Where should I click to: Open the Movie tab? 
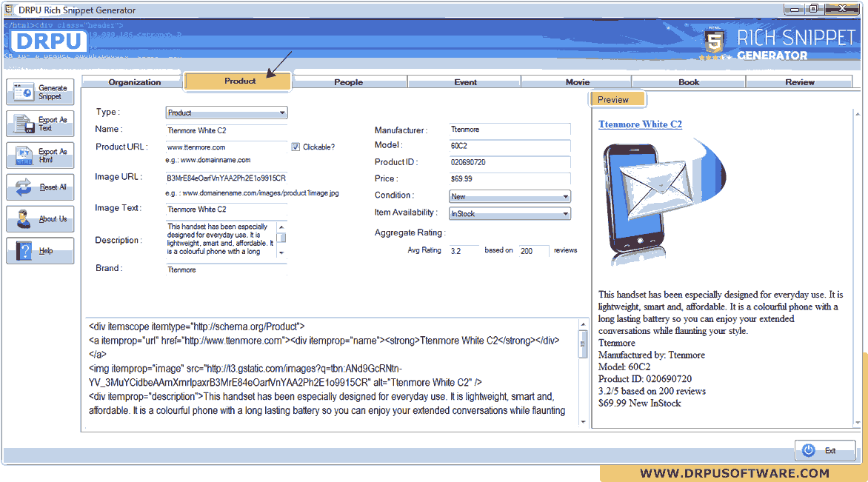point(578,82)
